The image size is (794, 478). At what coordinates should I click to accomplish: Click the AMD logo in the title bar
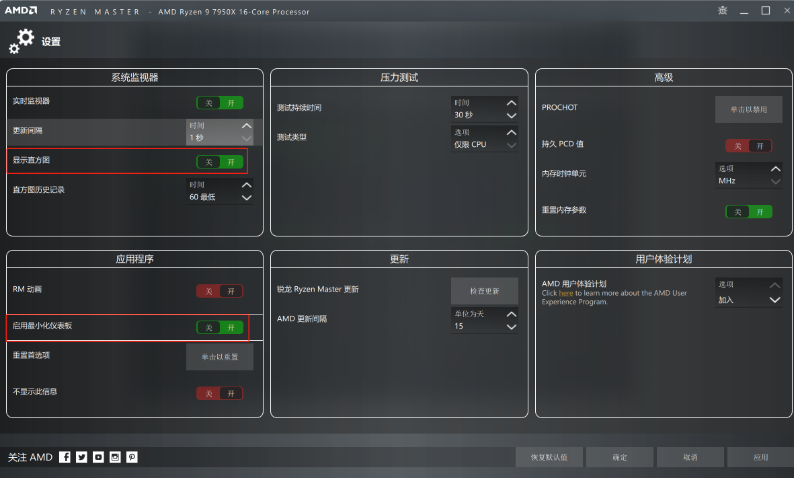21,11
